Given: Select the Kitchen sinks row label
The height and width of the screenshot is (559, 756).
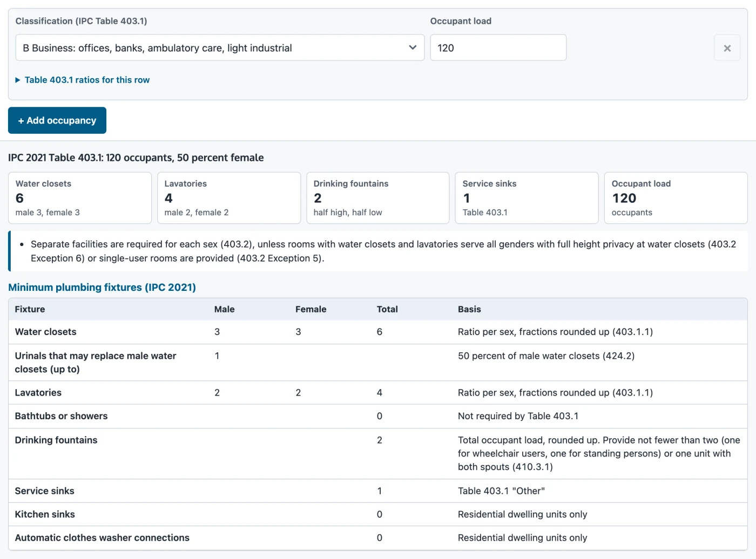Looking at the screenshot, I should [45, 514].
